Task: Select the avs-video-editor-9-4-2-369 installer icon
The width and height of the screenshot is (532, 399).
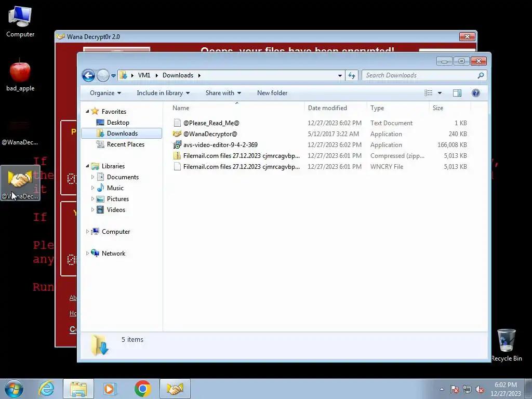Action: [177, 145]
